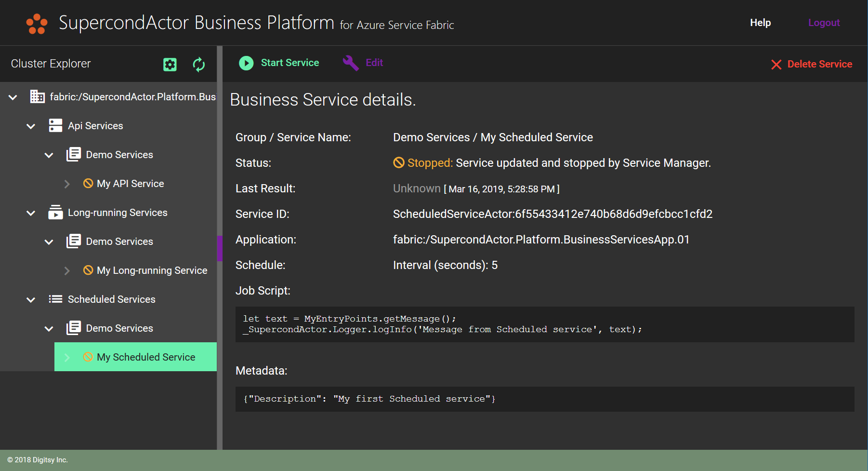Click the Api Services server icon
868x471 pixels.
56,126
